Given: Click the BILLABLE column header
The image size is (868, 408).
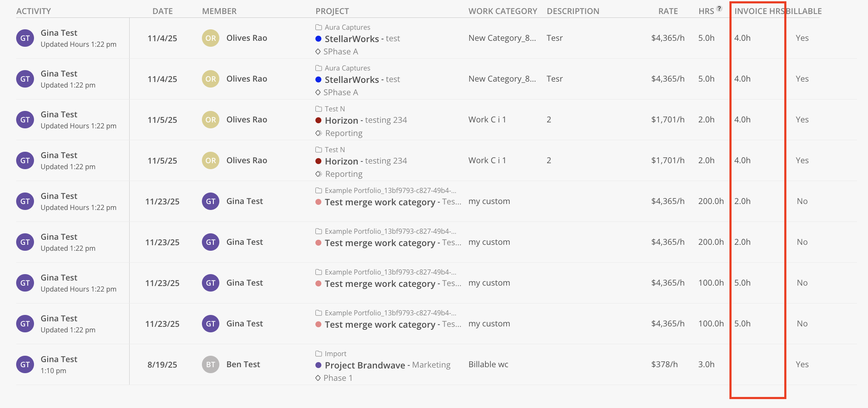Looking at the screenshot, I should tap(804, 11).
